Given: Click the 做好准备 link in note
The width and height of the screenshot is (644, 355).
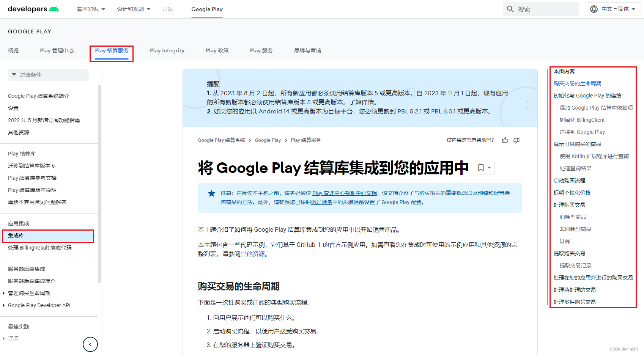Looking at the screenshot, I should coord(321,202).
